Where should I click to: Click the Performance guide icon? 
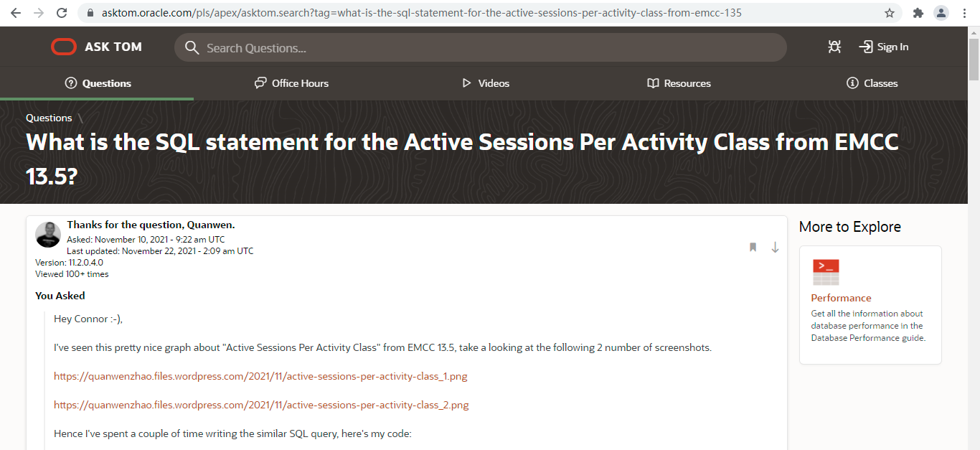(826, 273)
